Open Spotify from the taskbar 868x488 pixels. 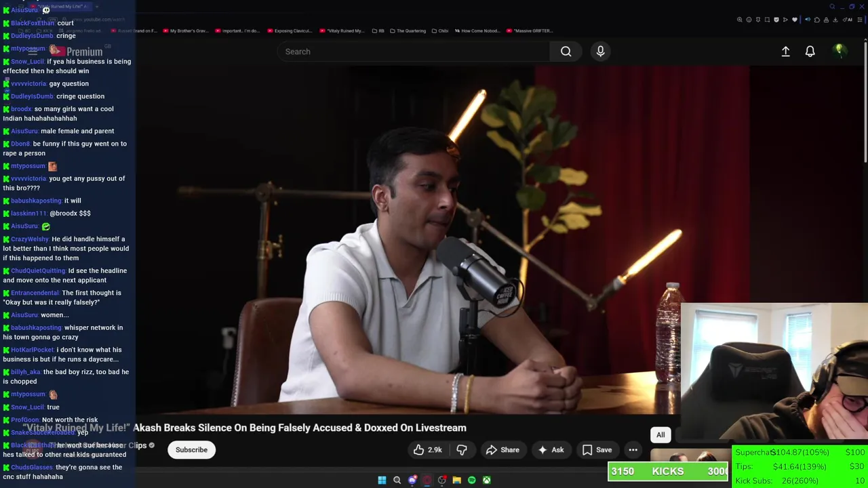click(471, 480)
